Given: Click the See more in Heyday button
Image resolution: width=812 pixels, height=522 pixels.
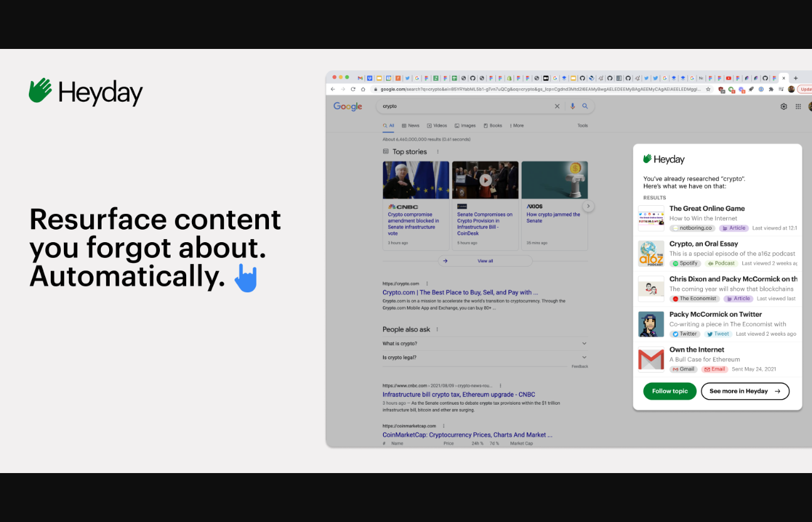Looking at the screenshot, I should 744,391.
